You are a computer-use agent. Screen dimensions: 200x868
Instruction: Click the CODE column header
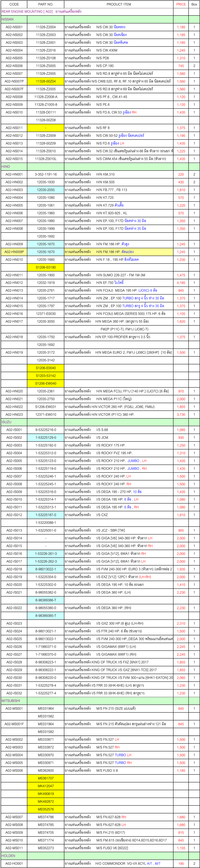point(14,4)
